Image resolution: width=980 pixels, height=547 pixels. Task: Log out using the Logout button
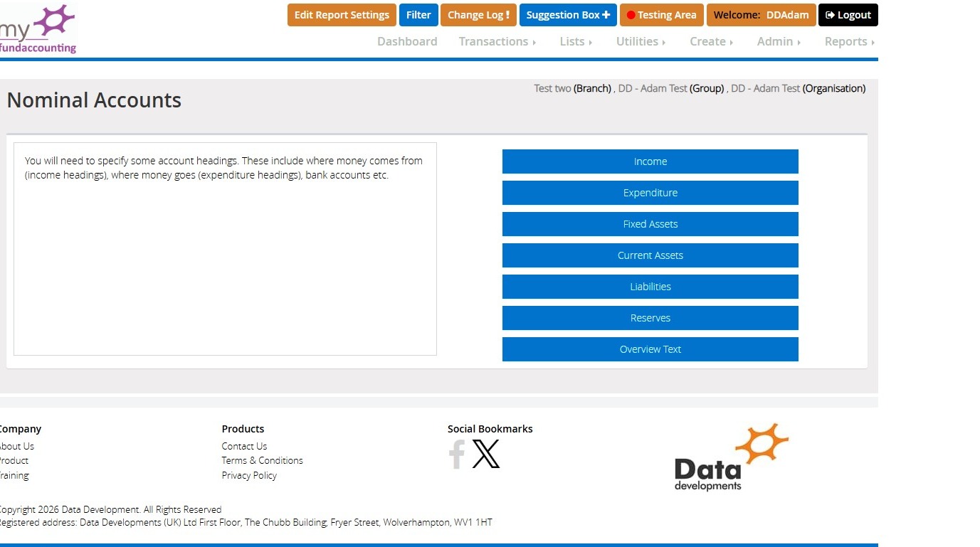point(848,15)
